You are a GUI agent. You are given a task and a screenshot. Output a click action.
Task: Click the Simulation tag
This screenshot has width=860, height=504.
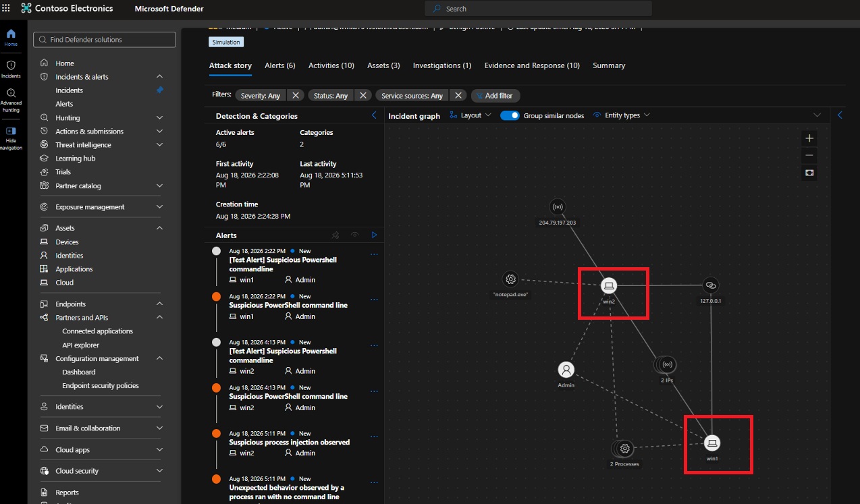[x=226, y=42]
